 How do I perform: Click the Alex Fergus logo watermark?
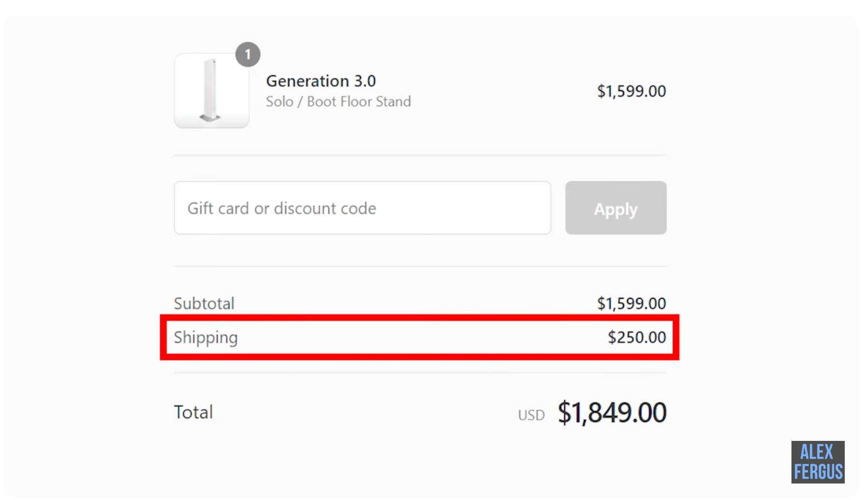tap(818, 462)
